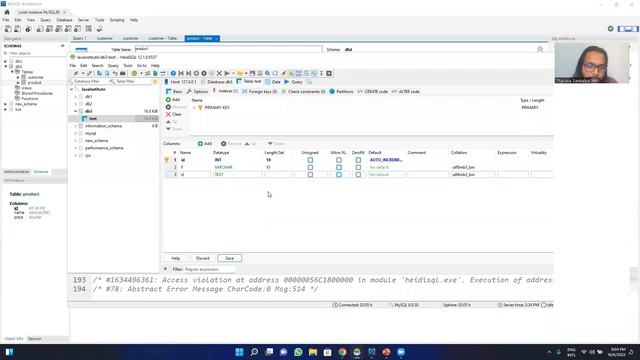Click the save disk icon in HeidiSQL toolbar
640x360 pixels.
click(x=252, y=73)
